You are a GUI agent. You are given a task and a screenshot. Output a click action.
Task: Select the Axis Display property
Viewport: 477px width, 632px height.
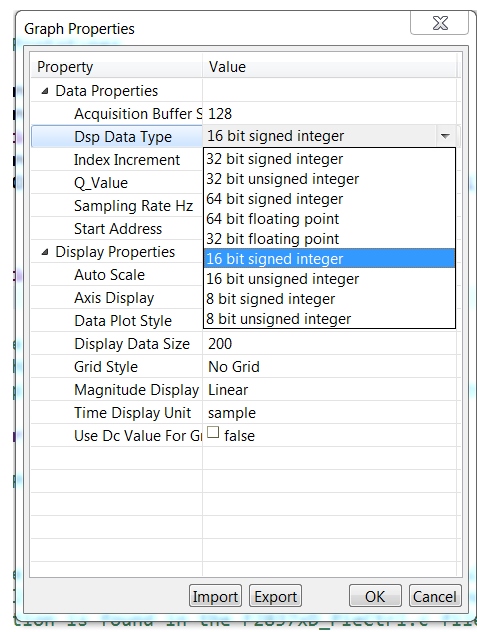tap(114, 298)
